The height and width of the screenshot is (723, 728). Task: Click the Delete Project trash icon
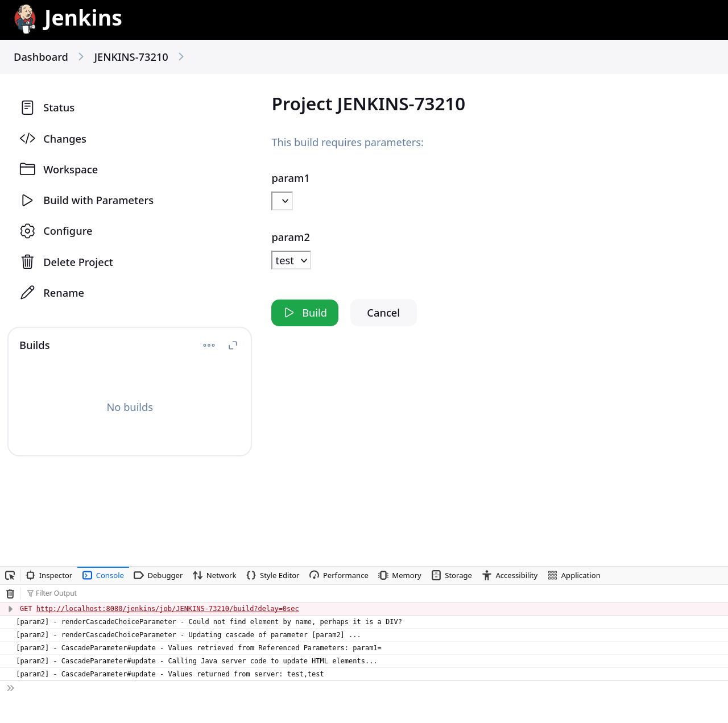point(27,262)
